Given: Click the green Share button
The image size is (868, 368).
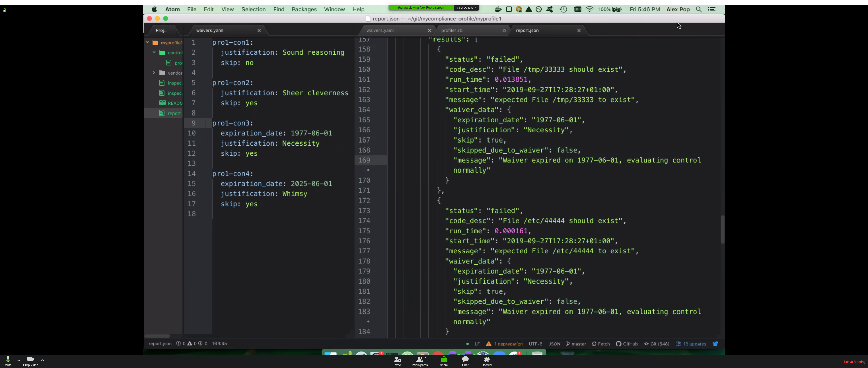Looking at the screenshot, I should [443, 361].
